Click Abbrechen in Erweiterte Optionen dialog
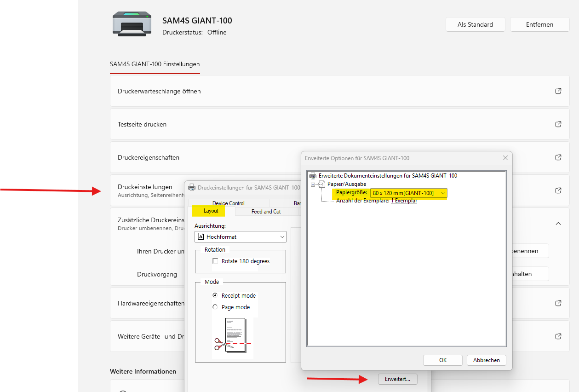 (x=487, y=360)
